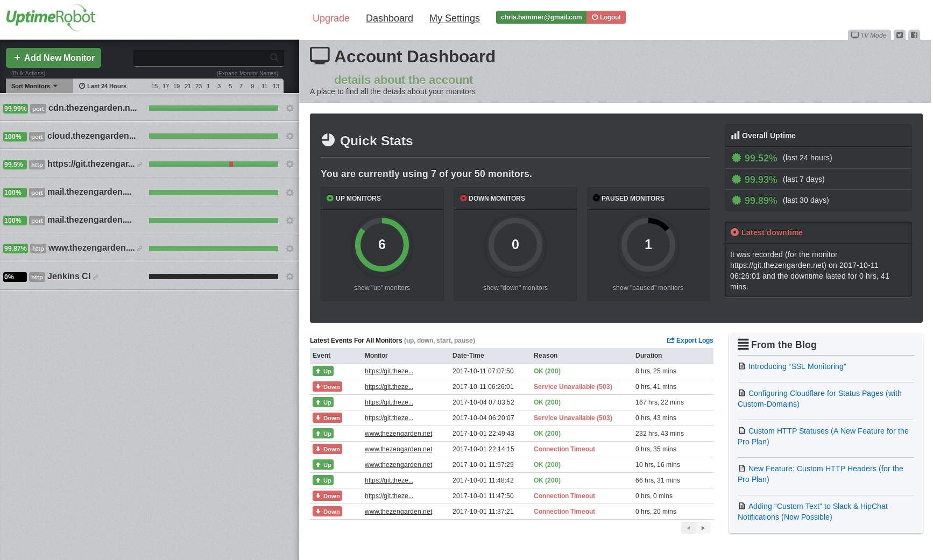Click the Duration column header
The width and height of the screenshot is (933, 560).
click(x=648, y=356)
